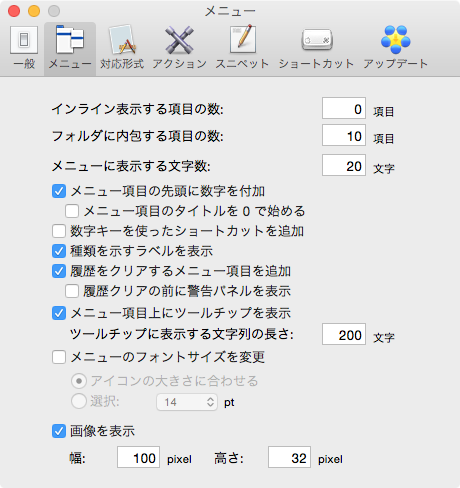The height and width of the screenshot is (488, 460).
Task: Open the ショートカット keyboard icon
Action: (316, 48)
